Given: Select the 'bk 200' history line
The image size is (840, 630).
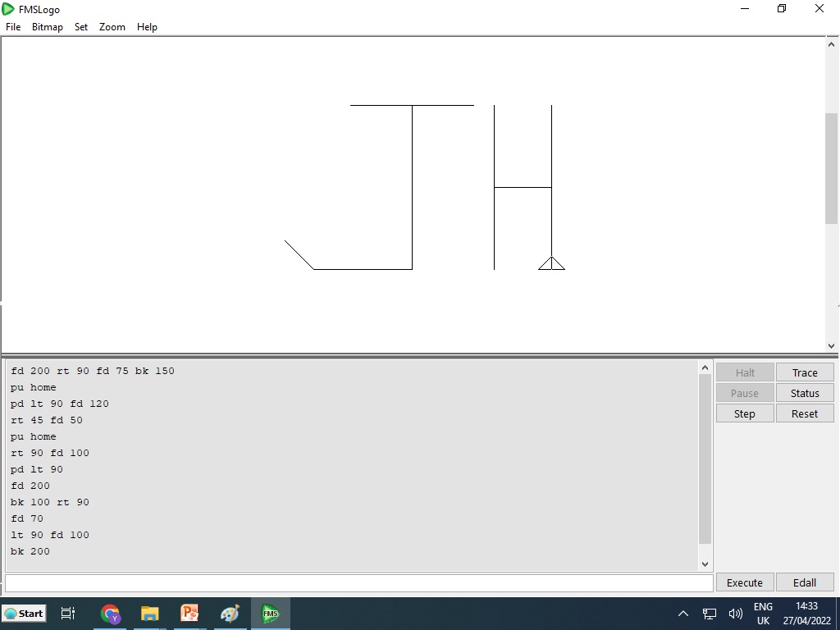Looking at the screenshot, I should coord(30,551).
